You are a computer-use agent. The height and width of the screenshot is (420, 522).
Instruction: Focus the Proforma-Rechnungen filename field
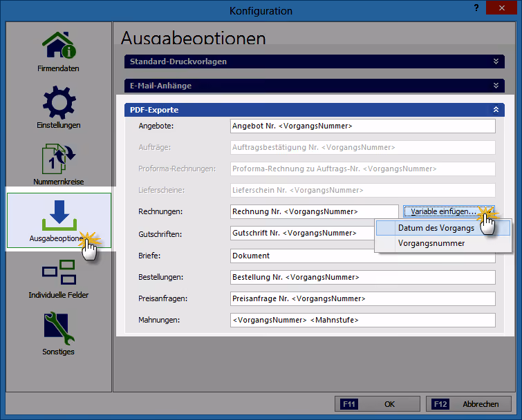362,169
